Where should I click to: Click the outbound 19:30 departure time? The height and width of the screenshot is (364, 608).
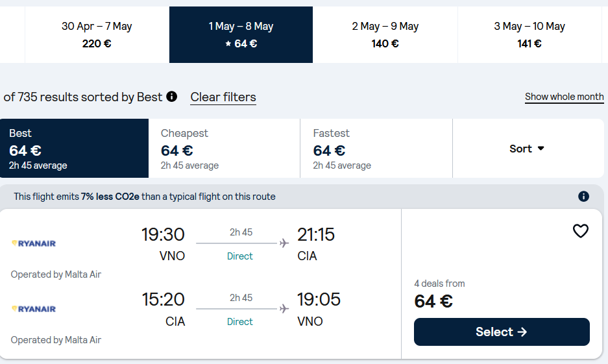click(163, 234)
